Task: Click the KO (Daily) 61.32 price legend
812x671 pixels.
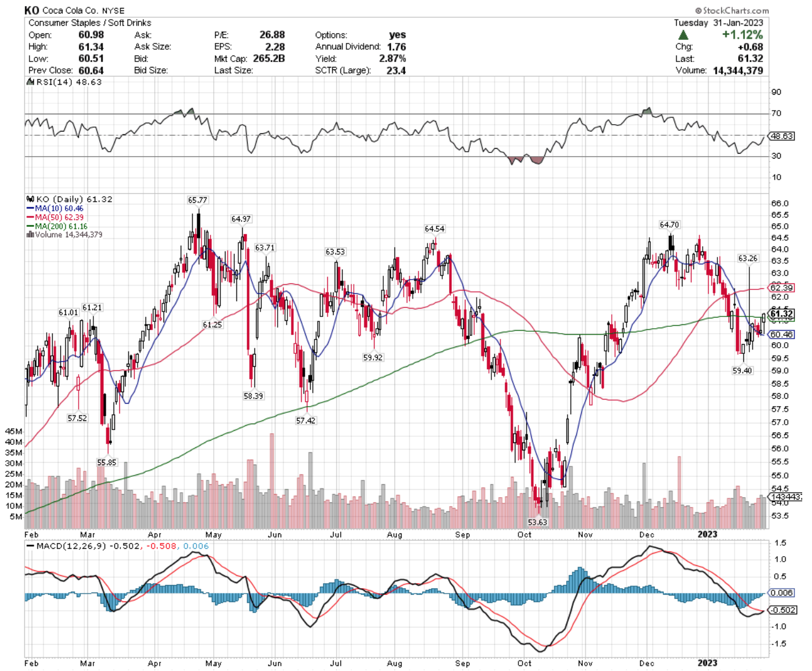Action: 69,199
